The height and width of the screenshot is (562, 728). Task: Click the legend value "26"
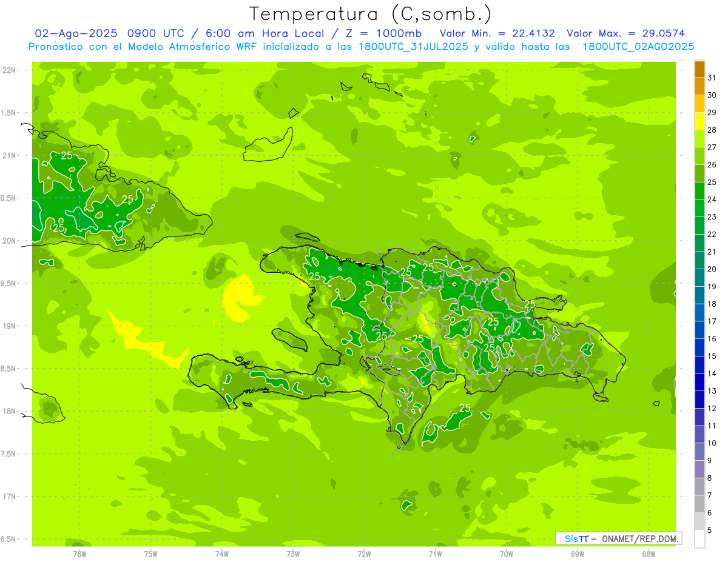[712, 164]
